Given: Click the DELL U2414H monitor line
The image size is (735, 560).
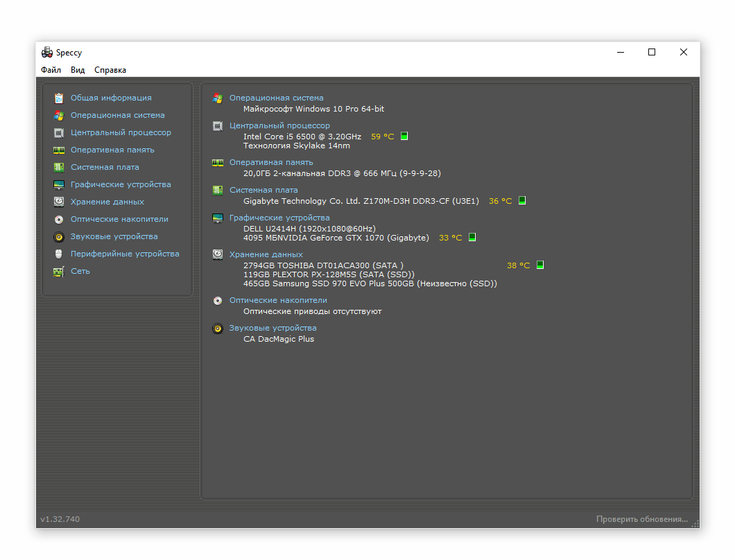Looking at the screenshot, I should click(309, 229).
